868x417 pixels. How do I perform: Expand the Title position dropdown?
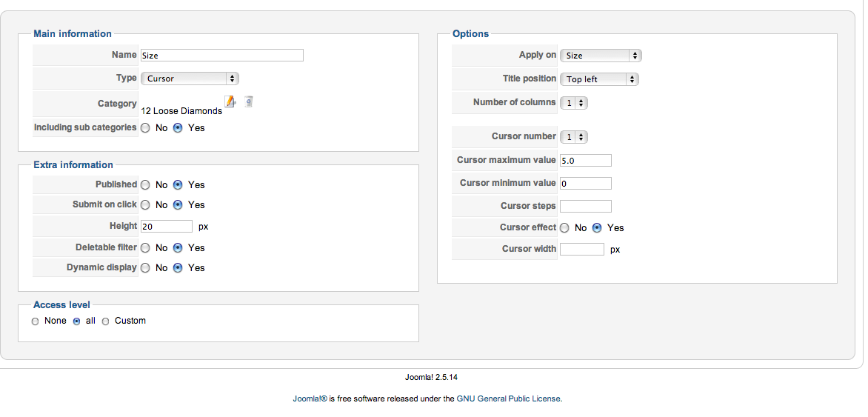599,79
